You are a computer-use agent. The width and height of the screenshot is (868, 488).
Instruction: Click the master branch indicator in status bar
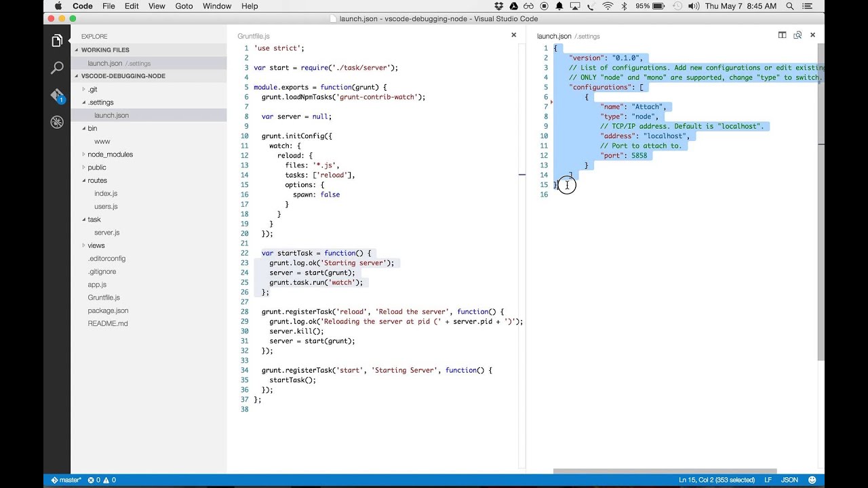click(66, 480)
